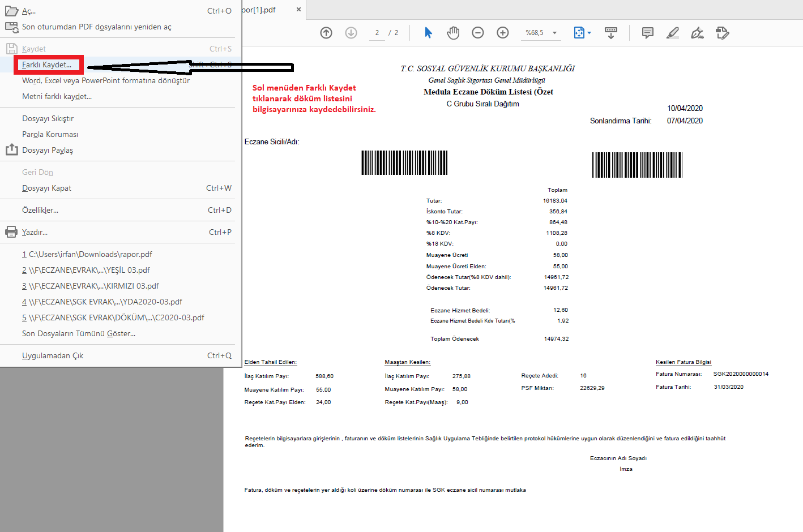Open recent file YEŞİL 03.pdf
Image resolution: width=803 pixels, height=532 pixels.
pos(89,270)
